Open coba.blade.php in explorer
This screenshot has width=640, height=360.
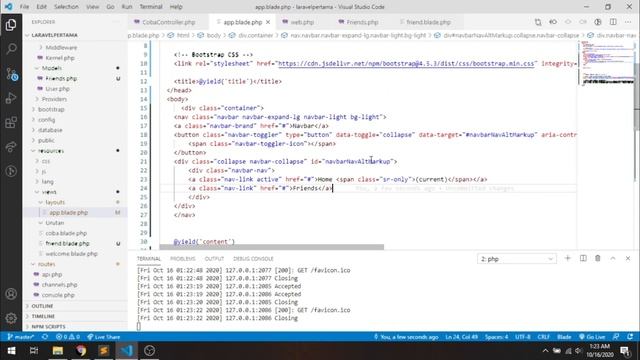click(x=66, y=233)
